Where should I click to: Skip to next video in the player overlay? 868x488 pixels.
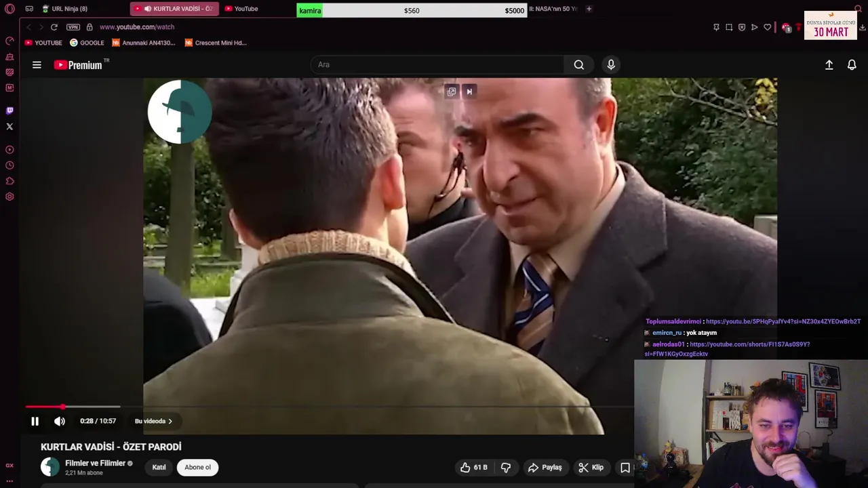(469, 91)
